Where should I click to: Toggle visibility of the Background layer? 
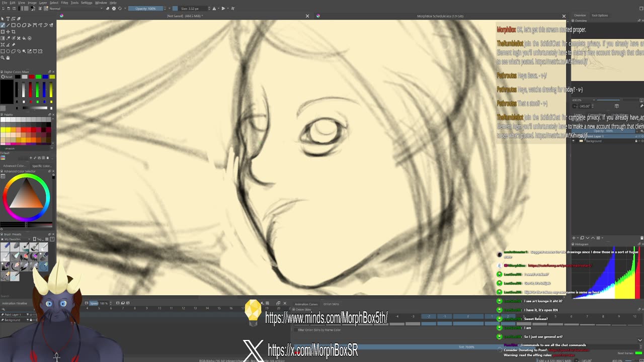click(574, 141)
